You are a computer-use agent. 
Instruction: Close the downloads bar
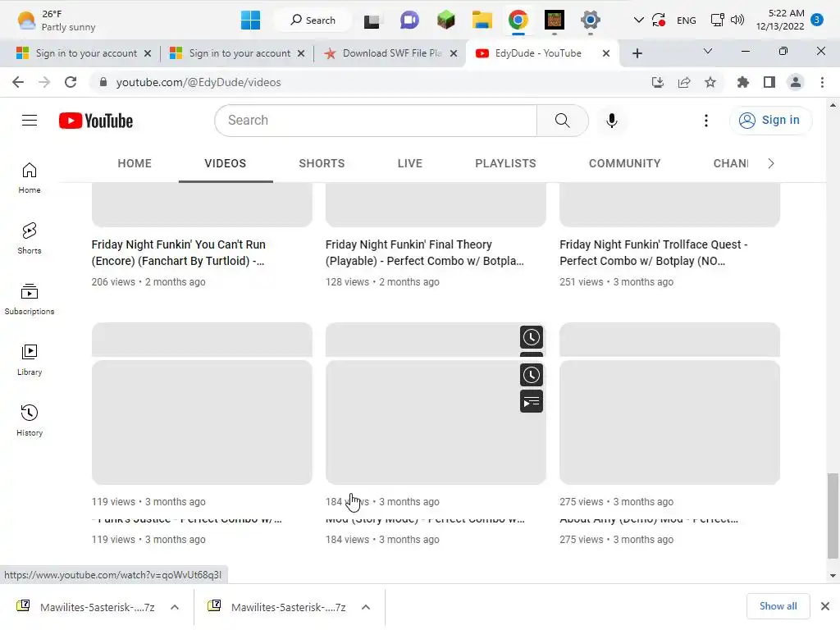click(825, 606)
